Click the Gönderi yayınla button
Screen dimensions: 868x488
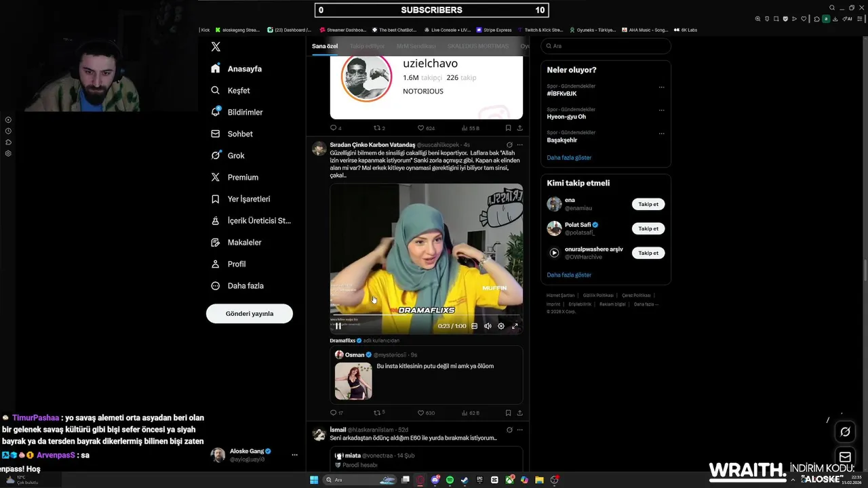pyautogui.click(x=250, y=313)
